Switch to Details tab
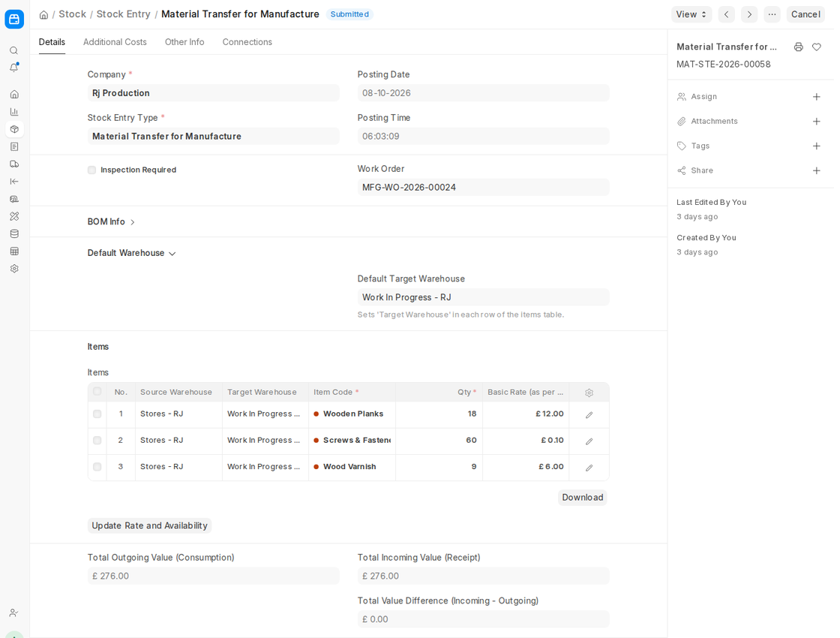Screen dimensions: 840x638 pyautogui.click(x=52, y=42)
